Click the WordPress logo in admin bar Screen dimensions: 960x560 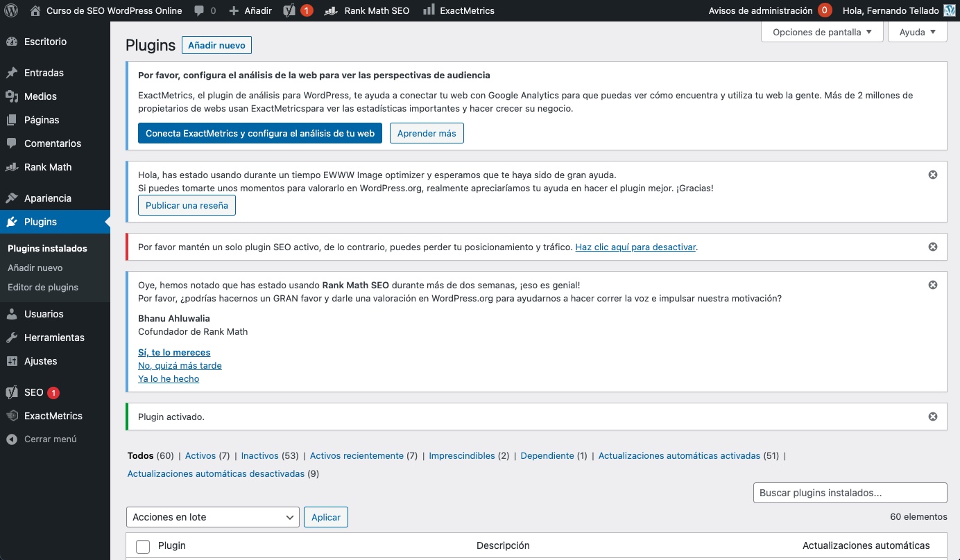pyautogui.click(x=11, y=10)
